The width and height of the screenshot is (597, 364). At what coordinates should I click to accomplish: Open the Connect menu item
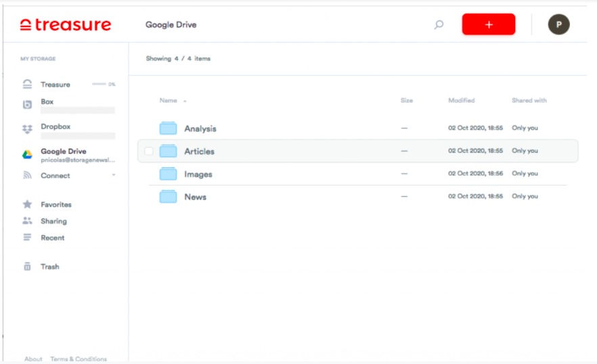tap(56, 175)
